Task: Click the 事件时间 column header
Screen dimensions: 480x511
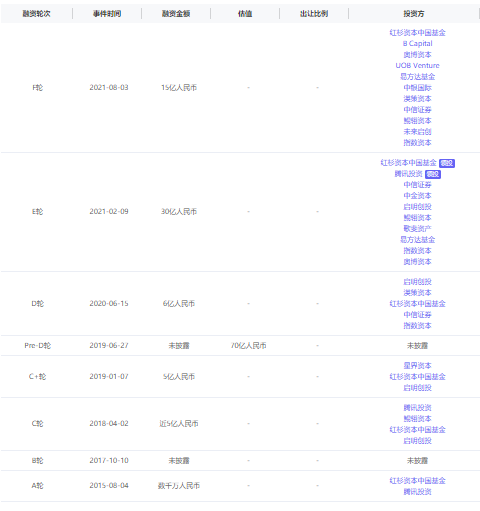Action: pos(107,14)
